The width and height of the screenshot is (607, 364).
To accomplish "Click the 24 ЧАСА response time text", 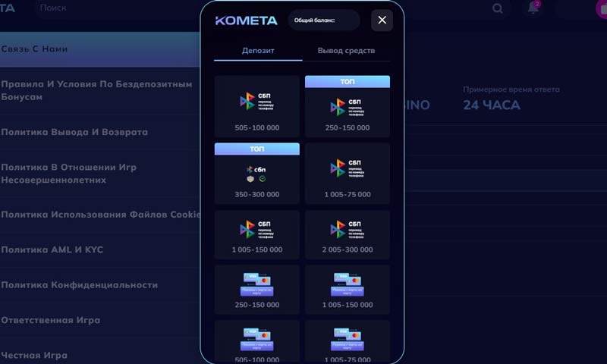I will 492,105.
